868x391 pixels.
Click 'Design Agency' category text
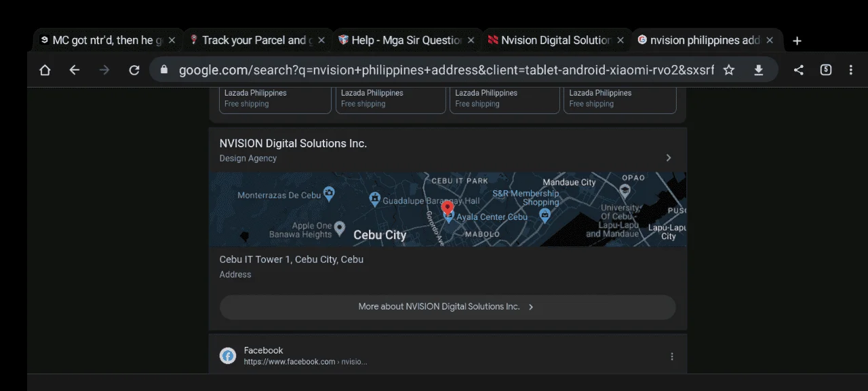[248, 158]
